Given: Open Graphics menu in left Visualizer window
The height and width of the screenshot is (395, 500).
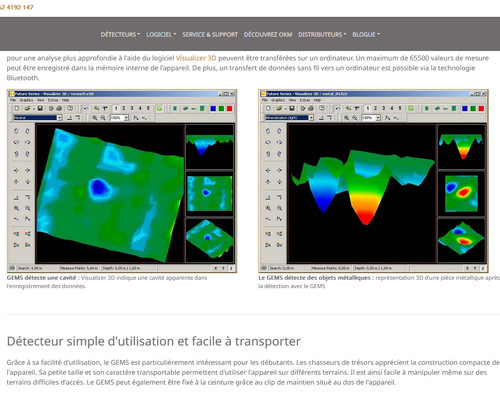Looking at the screenshot, I should 26,100.
